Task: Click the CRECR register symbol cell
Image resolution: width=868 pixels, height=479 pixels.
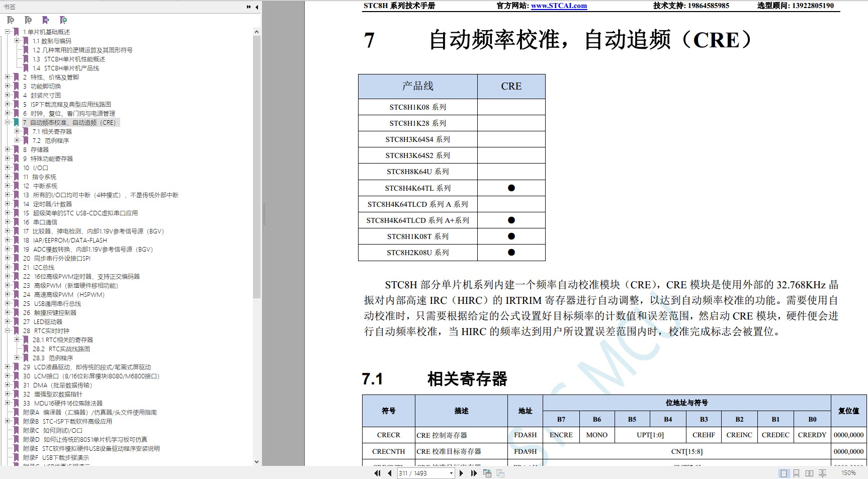Action: pyautogui.click(x=389, y=435)
